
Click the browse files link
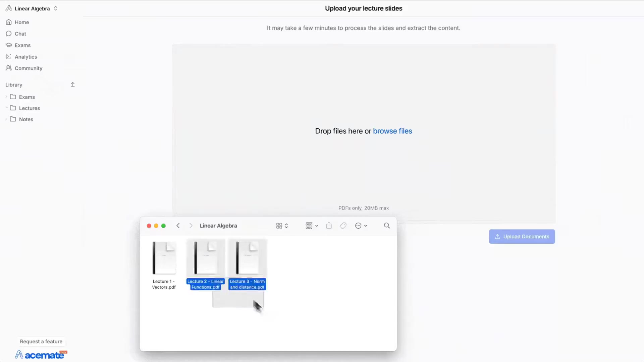coord(392,131)
